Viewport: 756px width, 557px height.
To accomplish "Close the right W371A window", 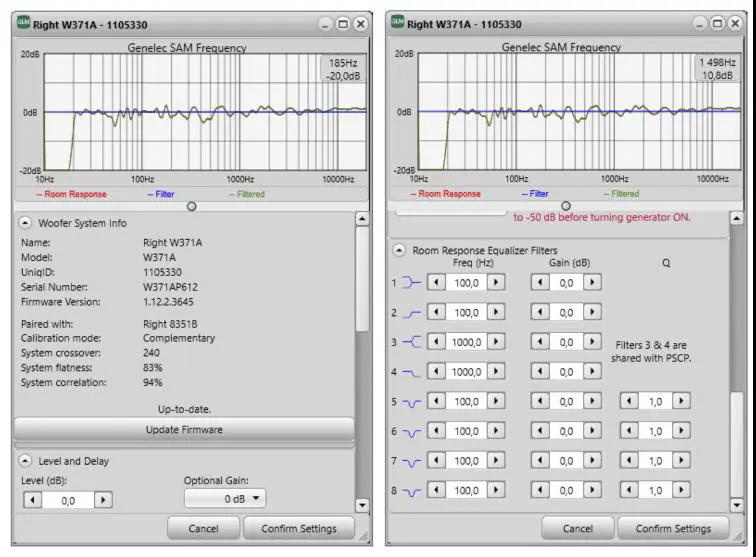I will 735,24.
